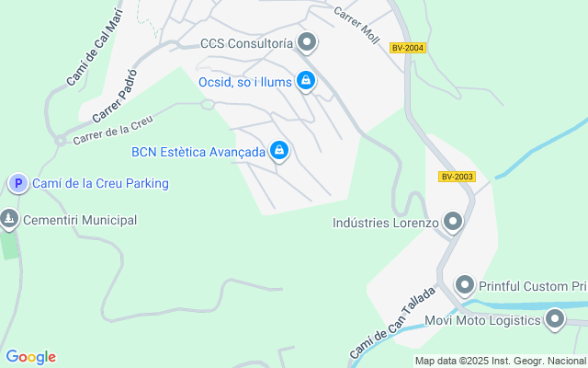588x368 pixels.
Task: Open the Indústries Lorenzo location pin
Action: click(453, 222)
